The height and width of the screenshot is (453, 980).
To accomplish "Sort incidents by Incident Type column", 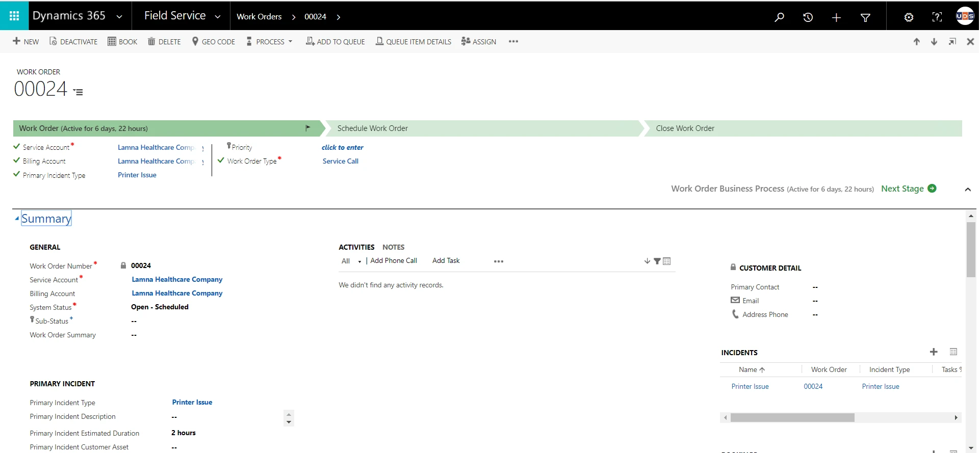I will (890, 369).
